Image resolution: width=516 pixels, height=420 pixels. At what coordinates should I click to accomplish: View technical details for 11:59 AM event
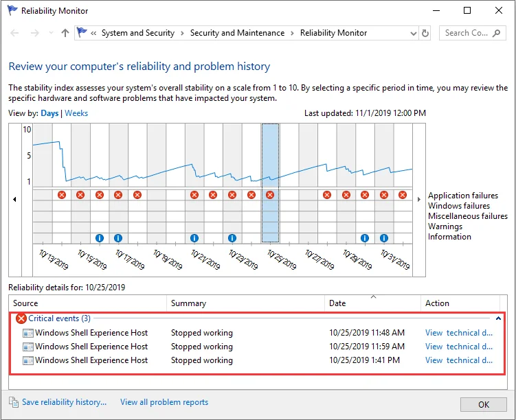coord(459,347)
